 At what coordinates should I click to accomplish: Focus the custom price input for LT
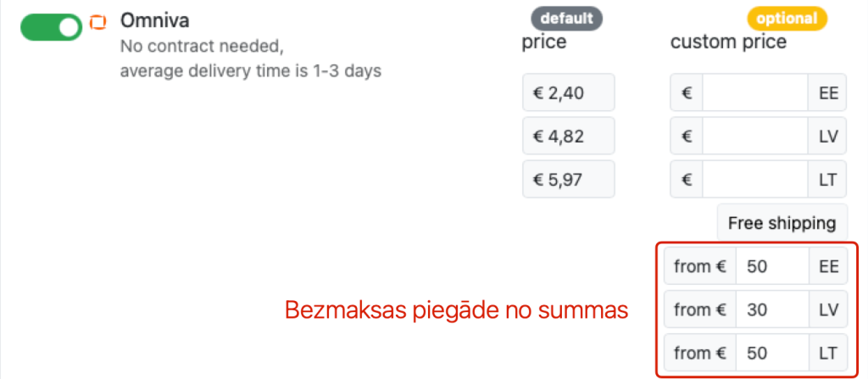[x=755, y=179]
